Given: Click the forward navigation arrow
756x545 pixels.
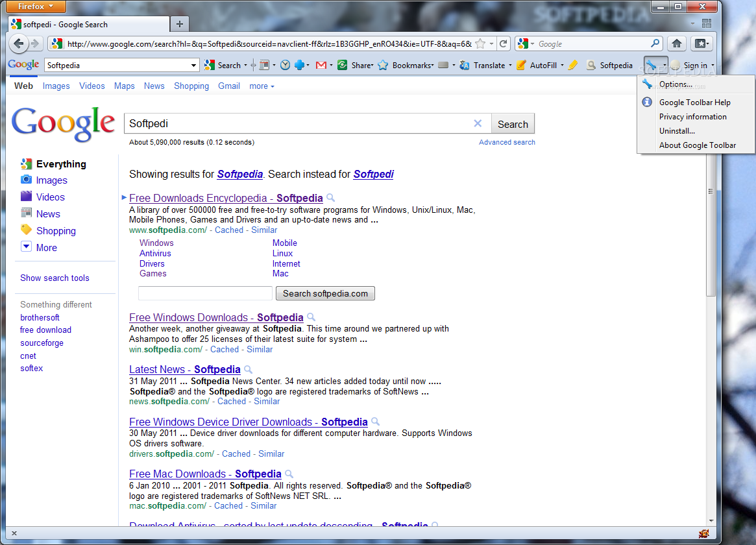Looking at the screenshot, I should (34, 44).
